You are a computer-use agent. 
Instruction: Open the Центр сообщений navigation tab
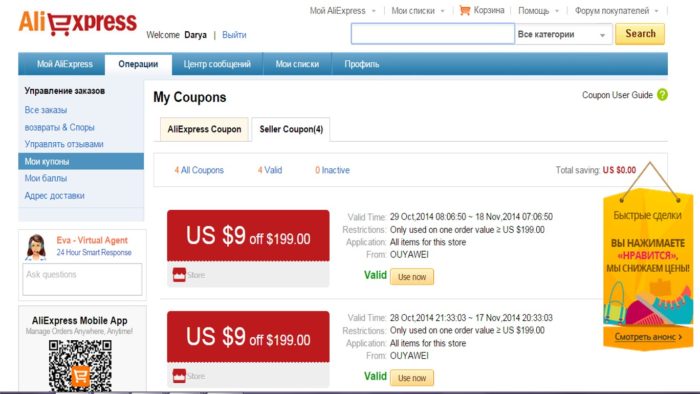pyautogui.click(x=217, y=64)
